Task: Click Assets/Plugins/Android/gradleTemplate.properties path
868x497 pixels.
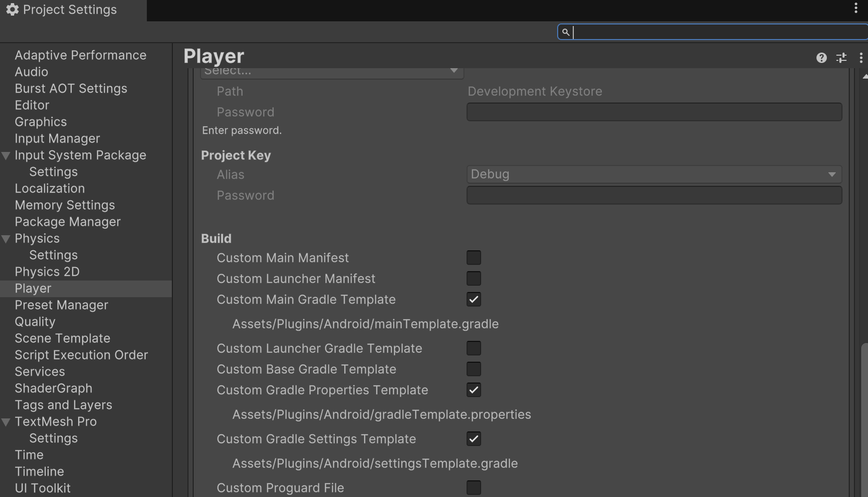Action: 382,414
